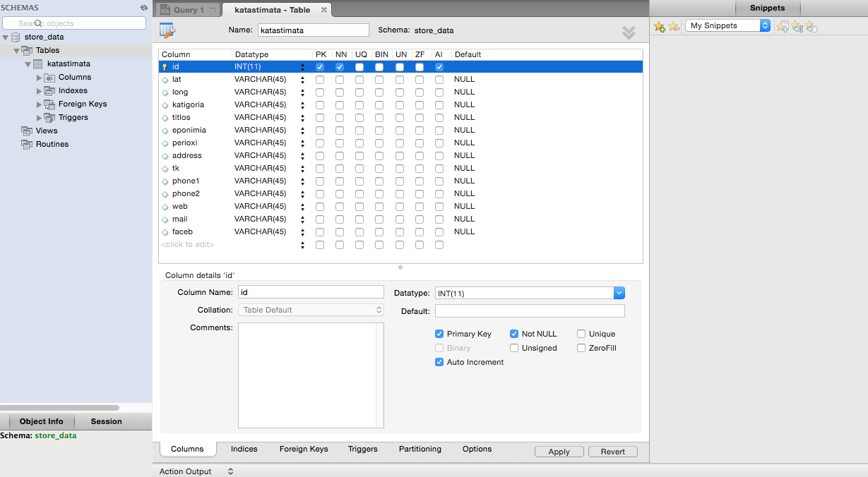
Task: Click the insert snippet at cursor icon
Action: (797, 26)
